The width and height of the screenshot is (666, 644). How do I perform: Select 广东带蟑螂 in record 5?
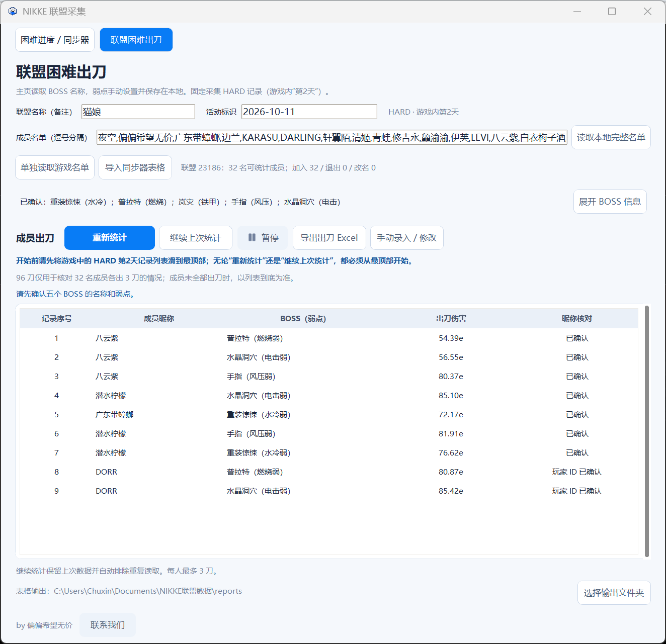(115, 415)
